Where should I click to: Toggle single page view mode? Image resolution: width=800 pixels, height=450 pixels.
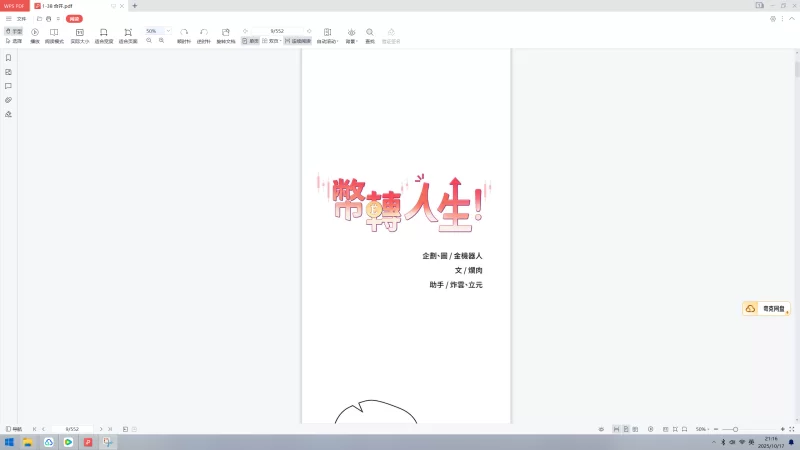[250, 41]
